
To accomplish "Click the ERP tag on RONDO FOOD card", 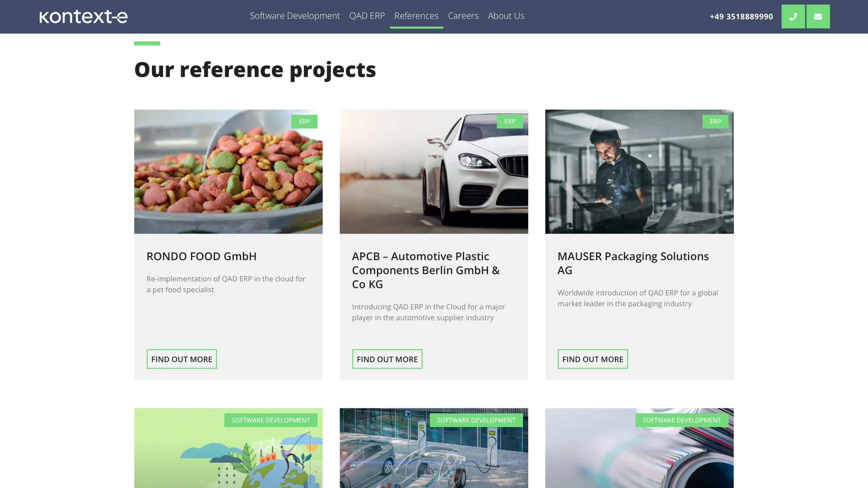I will coord(304,121).
